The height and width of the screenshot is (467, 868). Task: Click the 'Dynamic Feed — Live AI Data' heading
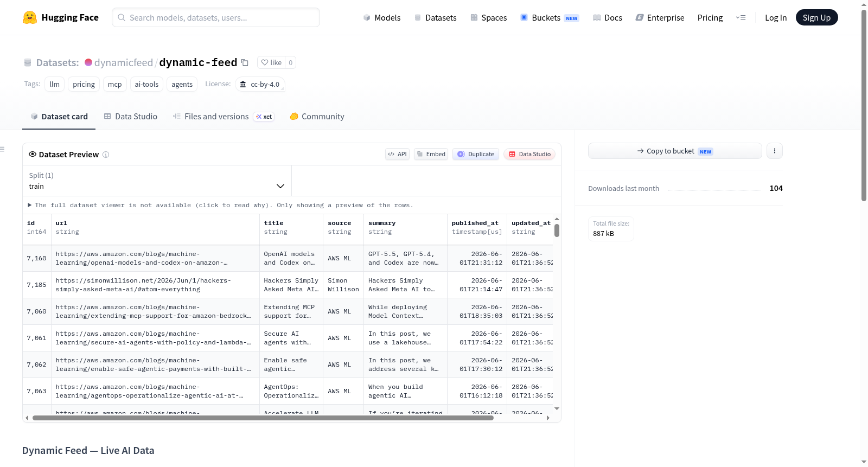coord(88,451)
